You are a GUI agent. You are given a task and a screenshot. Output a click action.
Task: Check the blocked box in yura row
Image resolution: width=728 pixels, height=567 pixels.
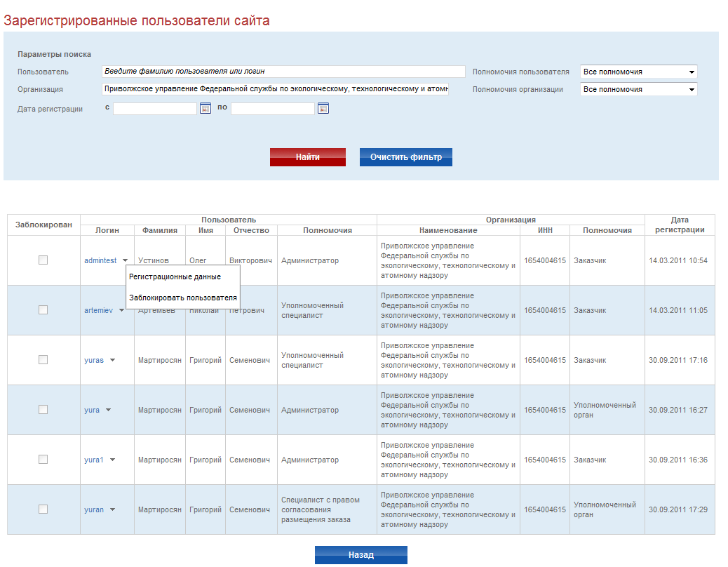tap(43, 410)
